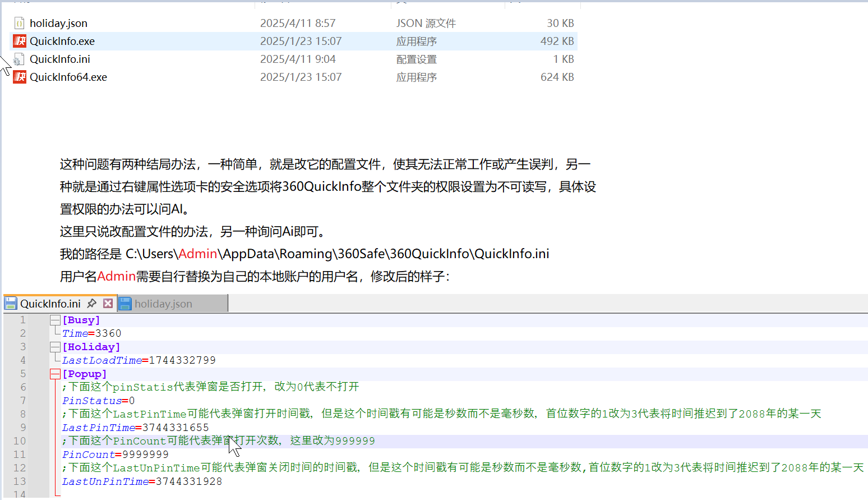Image resolution: width=868 pixels, height=500 pixels.
Task: Close the QuickInfo.ini editor tab
Action: (x=108, y=304)
